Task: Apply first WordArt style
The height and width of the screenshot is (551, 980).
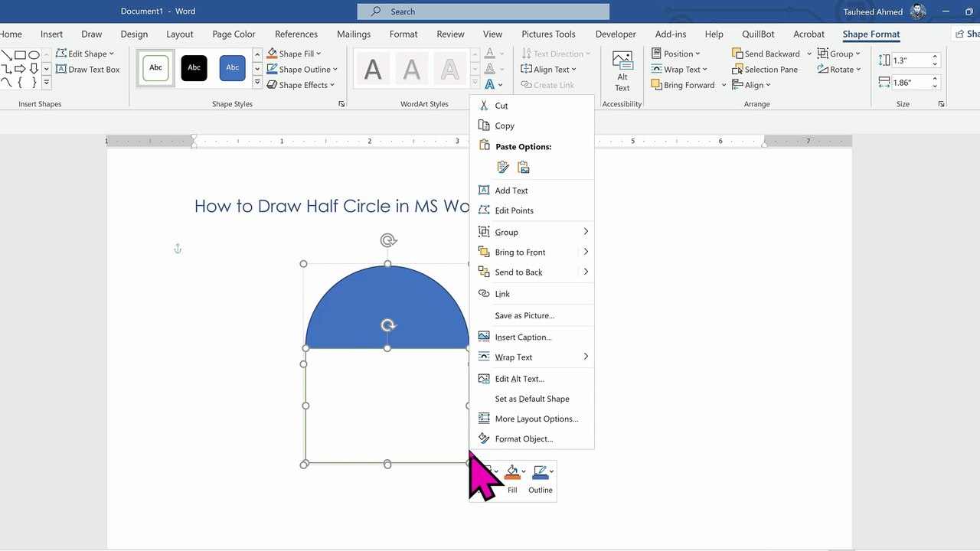Action: (373, 70)
